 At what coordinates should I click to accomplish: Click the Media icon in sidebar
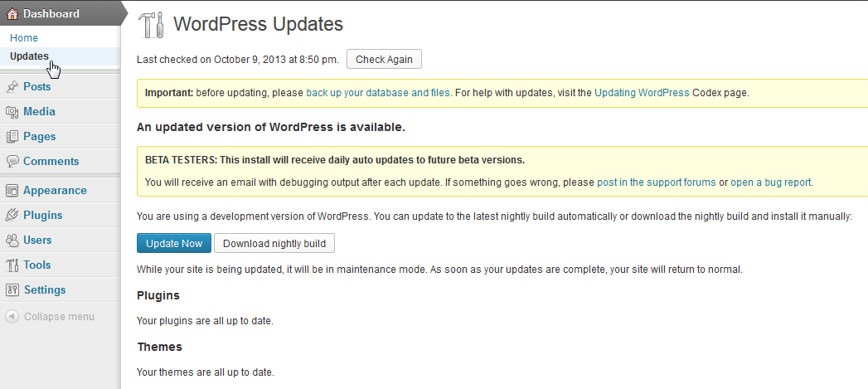point(12,112)
